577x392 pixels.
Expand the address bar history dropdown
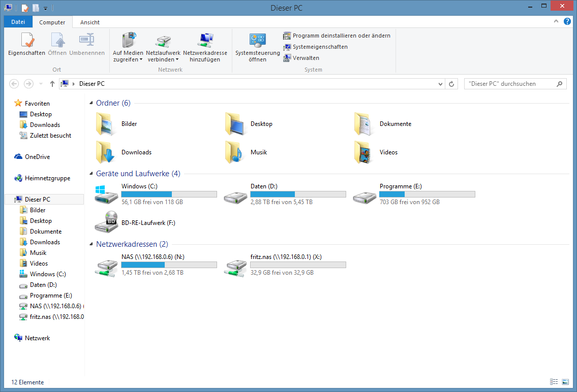tap(440, 84)
